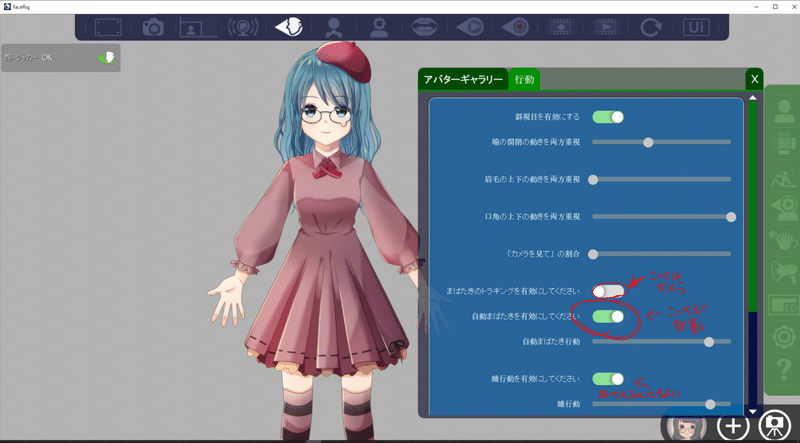800x443 pixels.
Task: Toggle lip sync lips icon
Action: pos(424,27)
